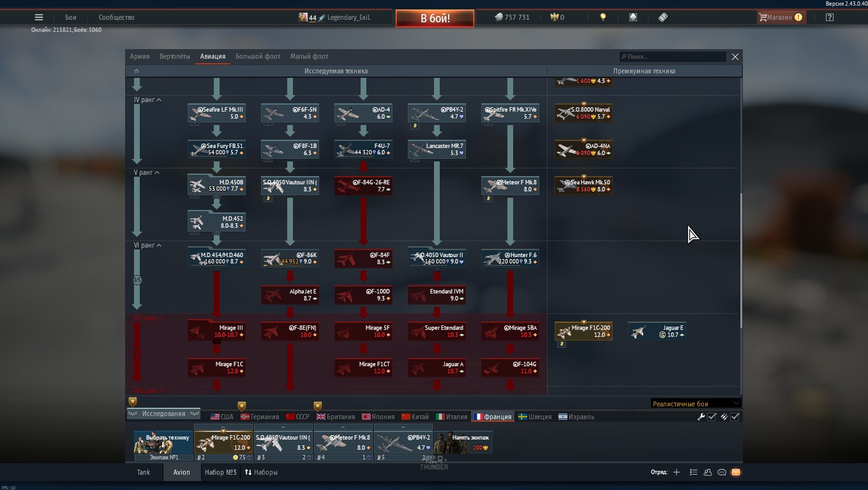Select the Meteor F Mk.8 tree card
Viewport: 868px width, 490px height.
pos(511,186)
